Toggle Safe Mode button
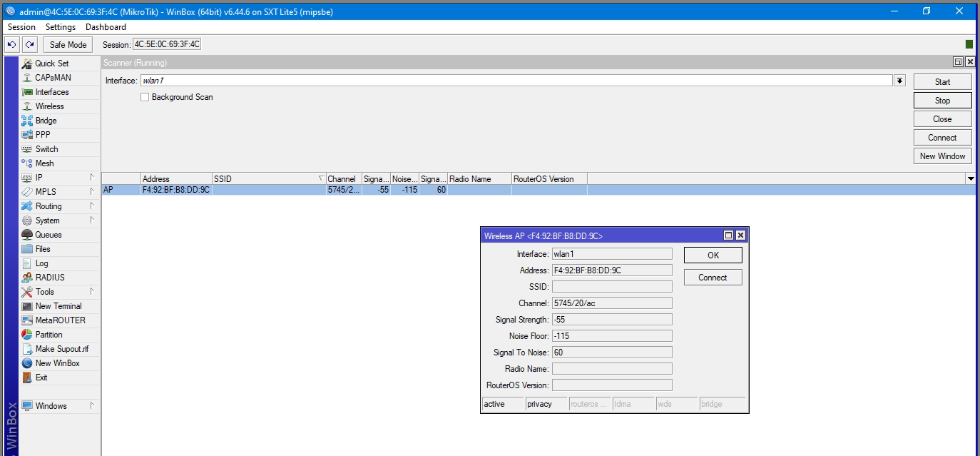Image resolution: width=980 pixels, height=456 pixels. tap(68, 44)
